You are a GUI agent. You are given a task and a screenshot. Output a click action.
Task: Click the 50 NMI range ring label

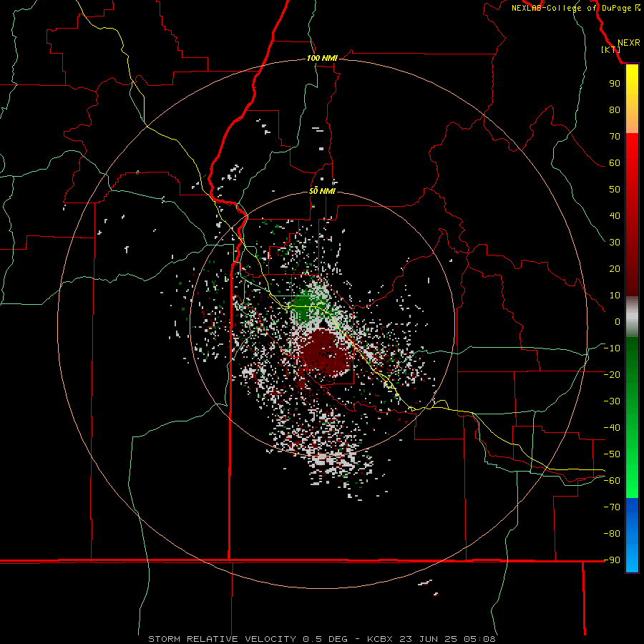pos(323,191)
